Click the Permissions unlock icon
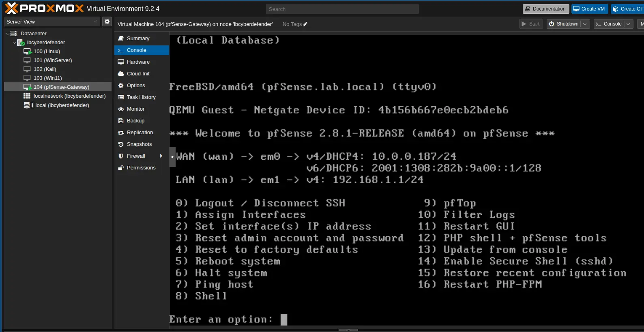The width and height of the screenshot is (644, 332). [120, 168]
